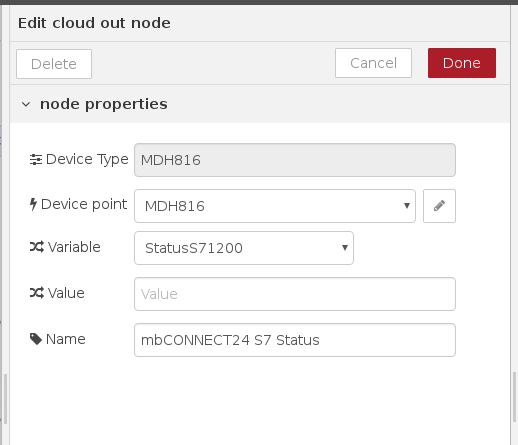The image size is (518, 445).
Task: Click the Variable dropdown arrow
Action: coord(345,248)
